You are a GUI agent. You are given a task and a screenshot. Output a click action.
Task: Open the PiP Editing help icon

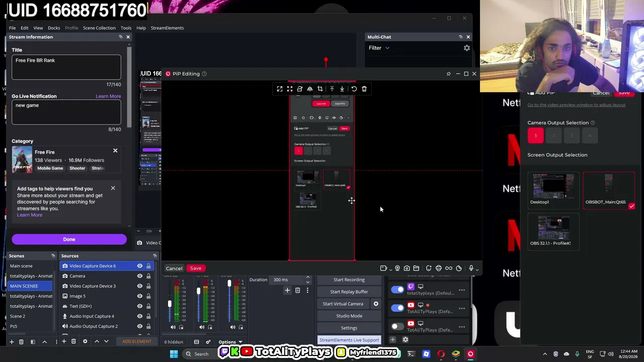tap(204, 74)
